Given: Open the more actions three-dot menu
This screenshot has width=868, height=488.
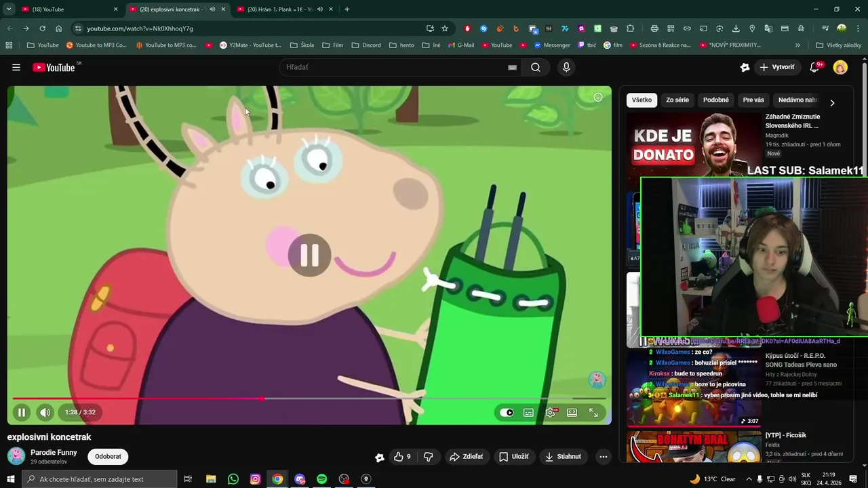Looking at the screenshot, I should pos(603,457).
